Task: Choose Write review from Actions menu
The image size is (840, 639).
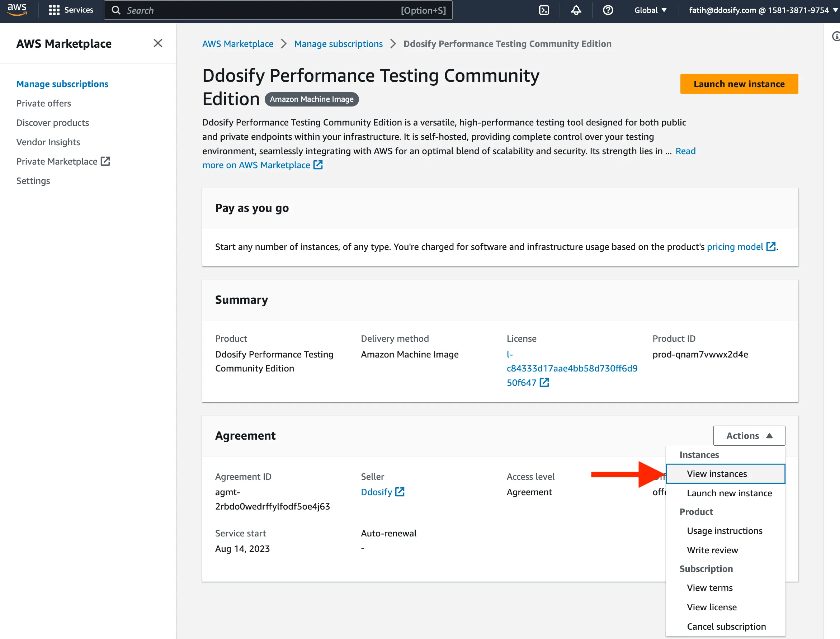Action: pos(726,550)
